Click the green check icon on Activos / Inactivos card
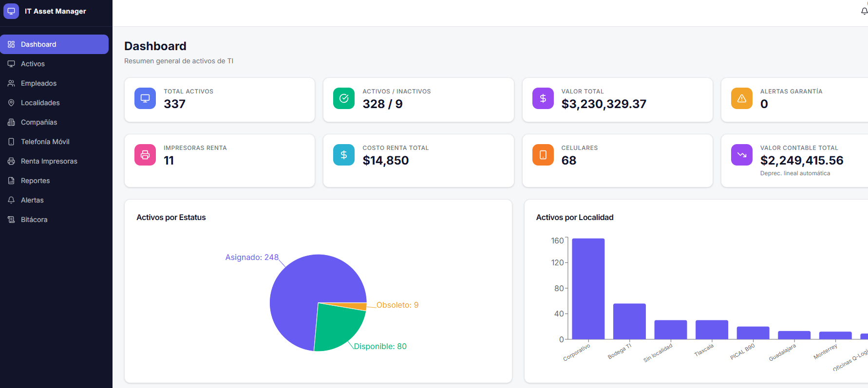The image size is (868, 388). pos(344,98)
